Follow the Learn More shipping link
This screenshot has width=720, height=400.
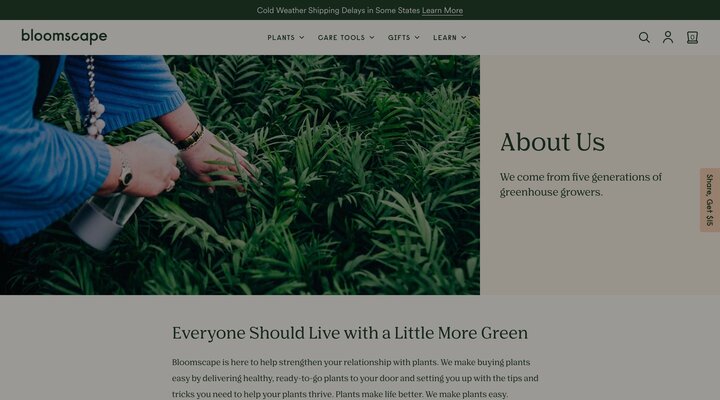pos(442,11)
